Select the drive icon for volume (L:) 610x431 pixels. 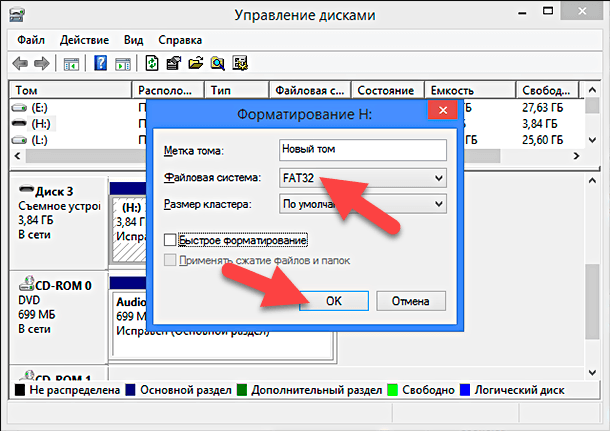point(19,140)
